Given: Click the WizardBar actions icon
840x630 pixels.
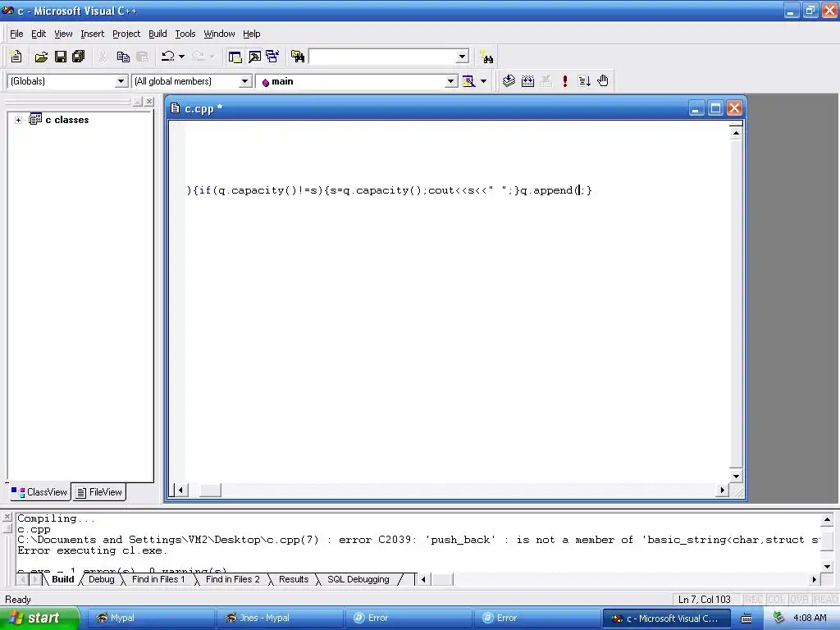Looking at the screenshot, I should [468, 81].
